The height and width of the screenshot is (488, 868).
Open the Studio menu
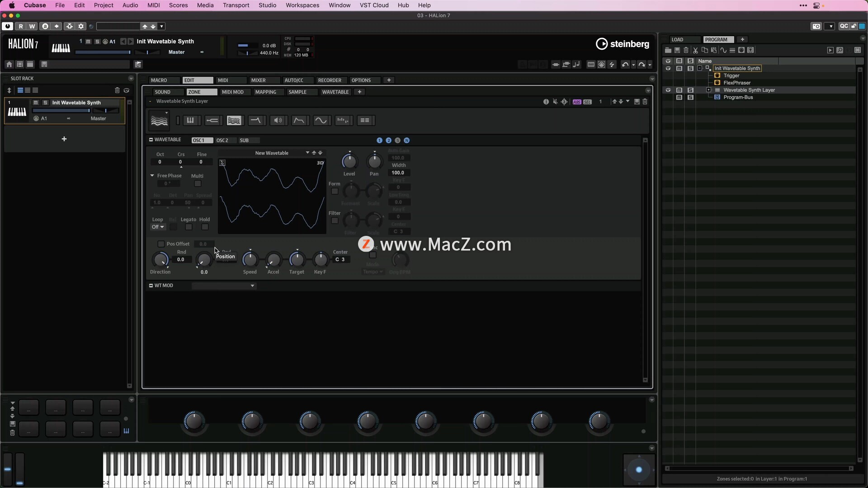click(x=268, y=5)
